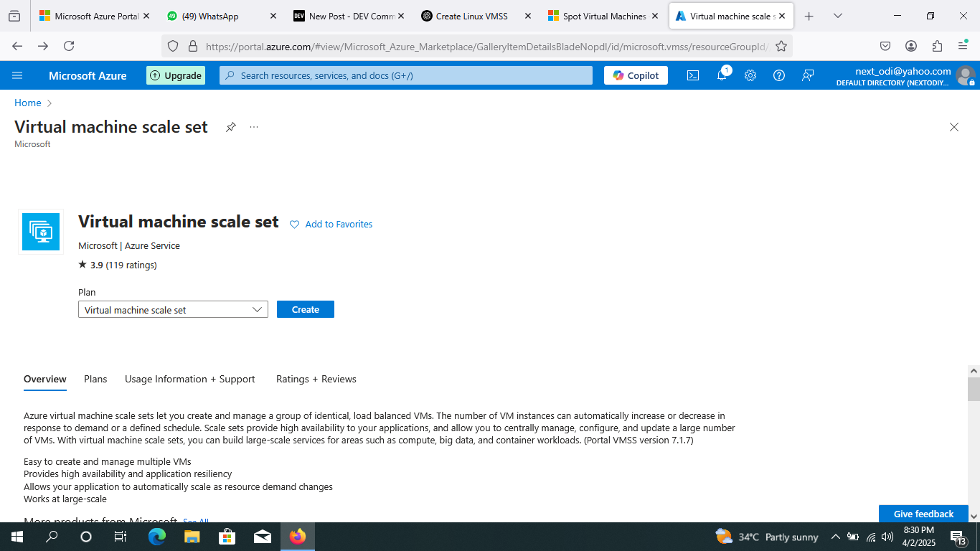Open Copilot
Viewport: 980px width, 551px height.
tap(636, 75)
